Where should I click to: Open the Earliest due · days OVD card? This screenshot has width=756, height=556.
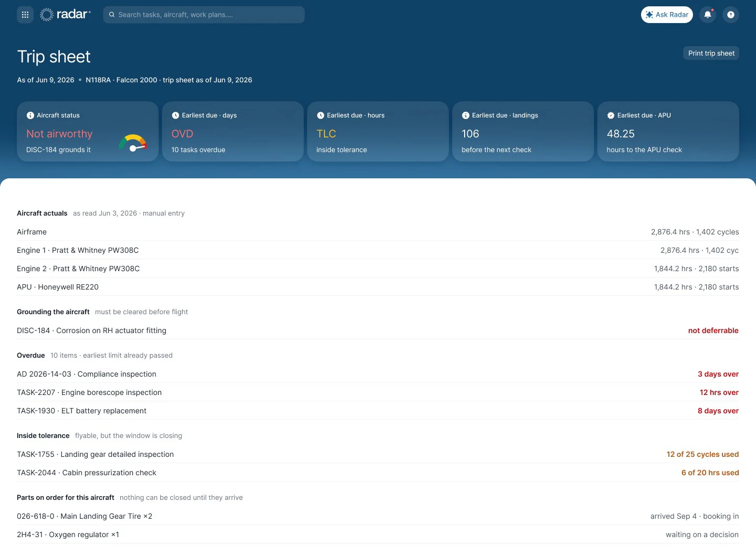(233, 131)
